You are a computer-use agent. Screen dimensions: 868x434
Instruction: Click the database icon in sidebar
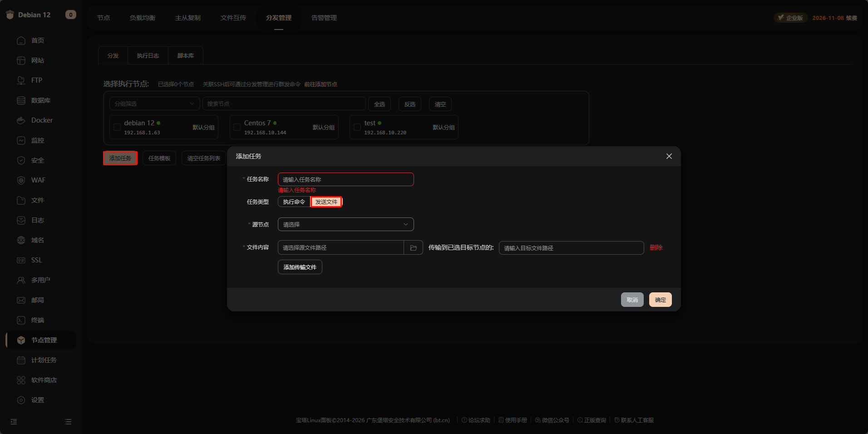point(21,100)
